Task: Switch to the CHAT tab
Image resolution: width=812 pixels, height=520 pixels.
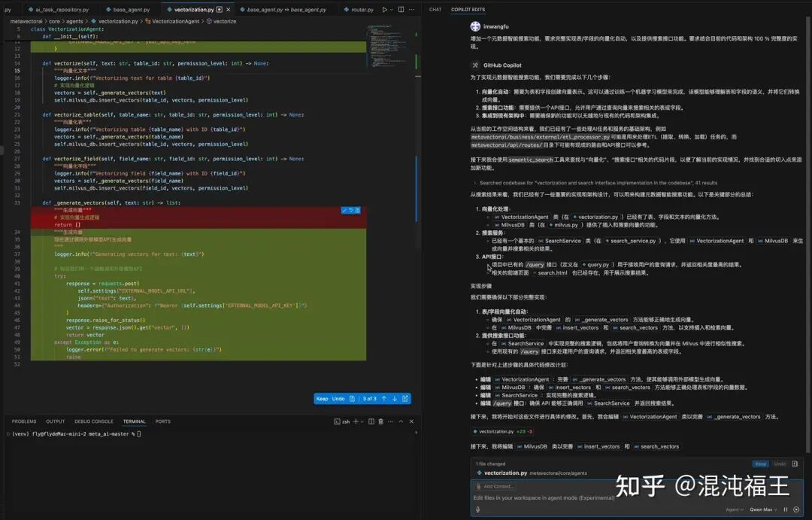Action: pos(435,9)
